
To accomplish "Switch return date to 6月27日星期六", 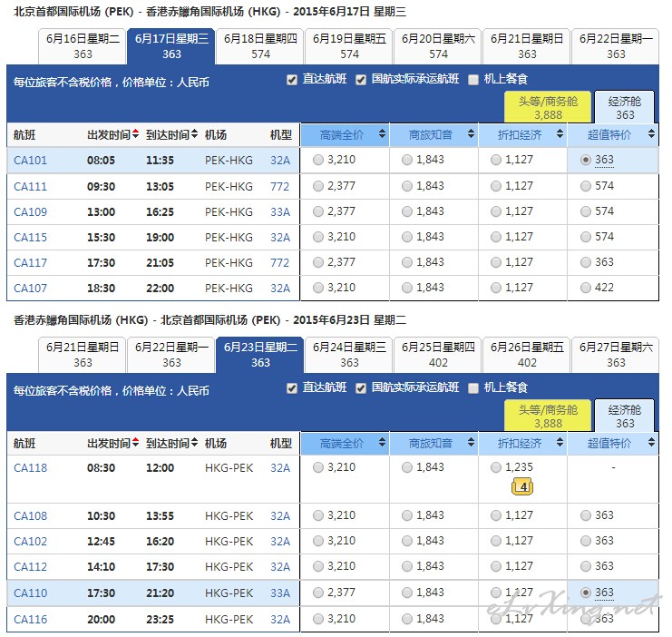I will point(616,355).
